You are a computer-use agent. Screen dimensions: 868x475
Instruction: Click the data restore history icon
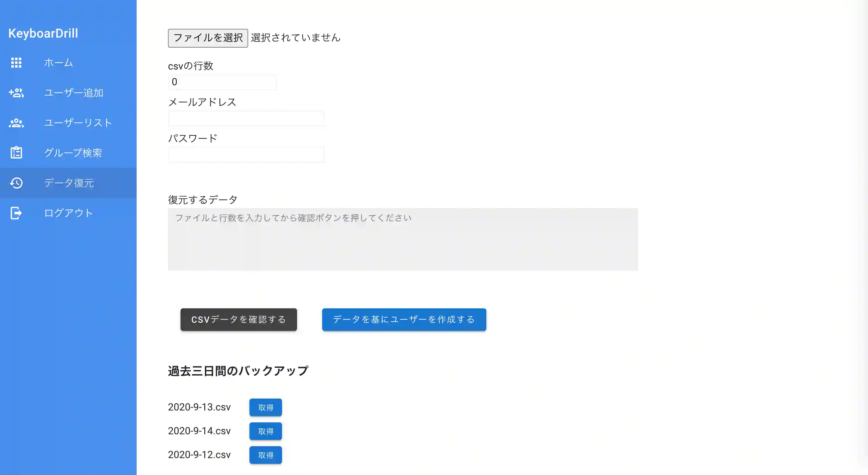[16, 183]
